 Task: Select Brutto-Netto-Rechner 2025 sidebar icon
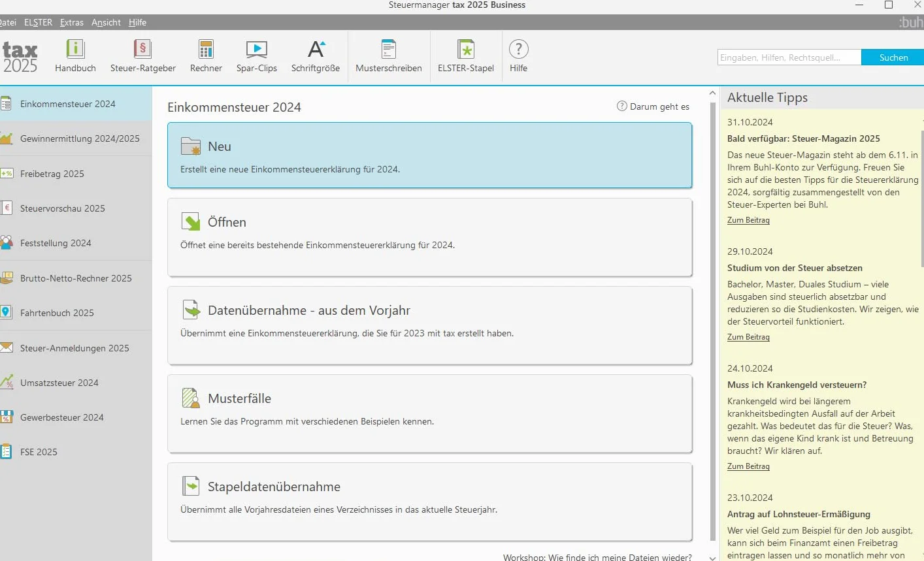(6, 278)
